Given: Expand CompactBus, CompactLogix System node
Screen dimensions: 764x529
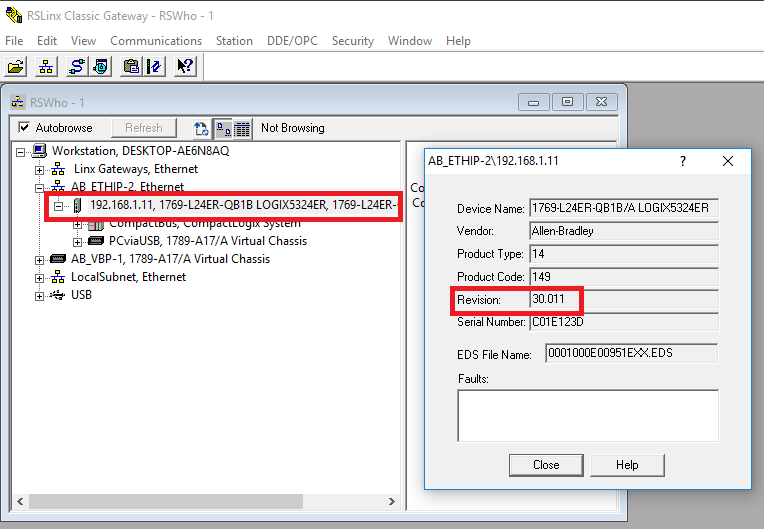Looking at the screenshot, I should coord(77,225).
